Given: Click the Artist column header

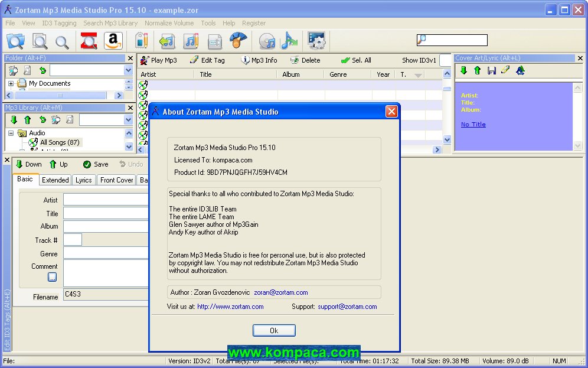Looking at the screenshot, I should click(165, 74).
